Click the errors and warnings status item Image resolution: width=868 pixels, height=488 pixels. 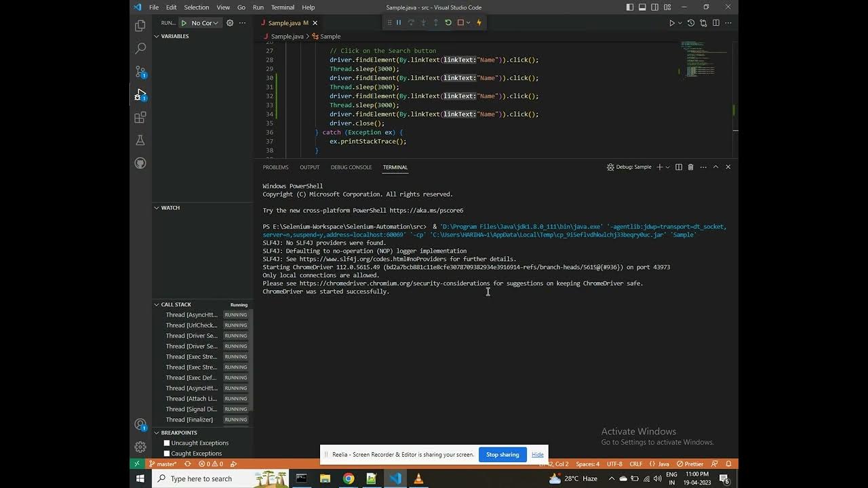[211, 464]
